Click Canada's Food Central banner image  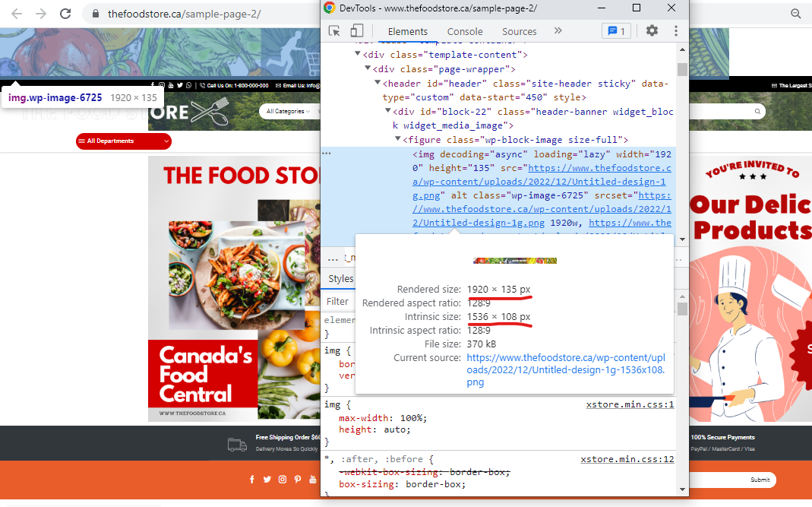(234, 289)
